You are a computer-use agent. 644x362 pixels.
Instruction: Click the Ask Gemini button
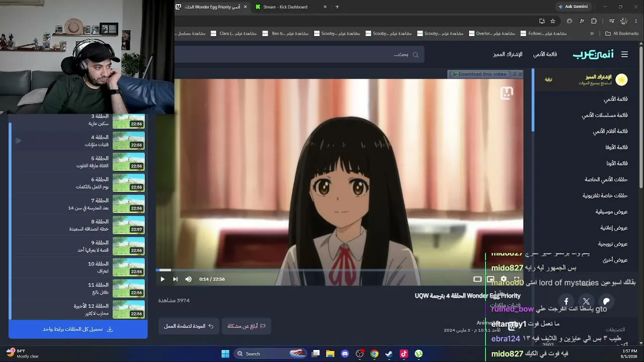[573, 7]
